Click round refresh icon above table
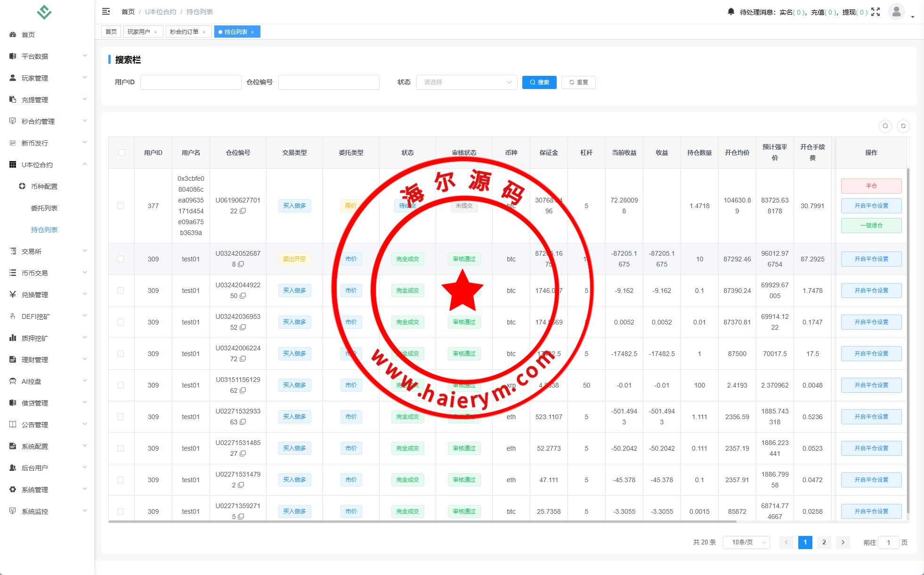 tap(903, 126)
